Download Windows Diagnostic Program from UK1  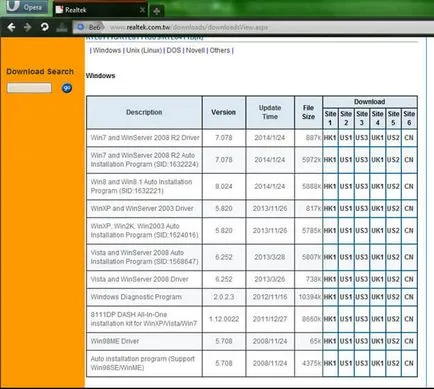tap(377, 297)
